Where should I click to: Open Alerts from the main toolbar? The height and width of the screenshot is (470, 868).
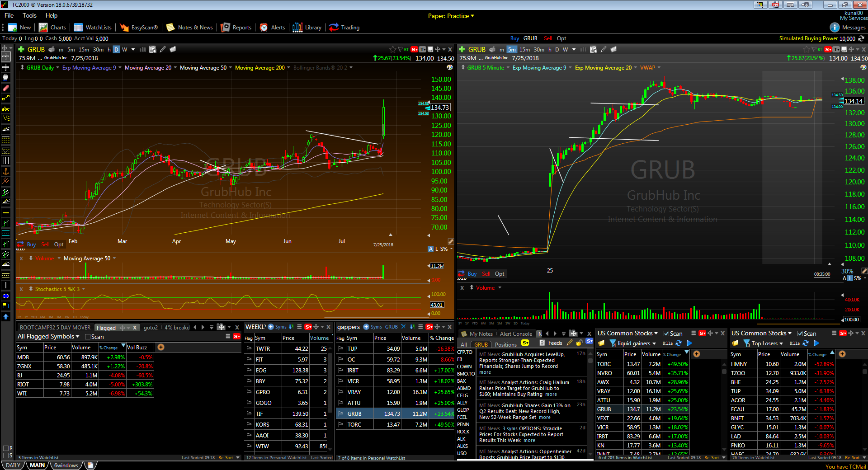click(x=273, y=28)
